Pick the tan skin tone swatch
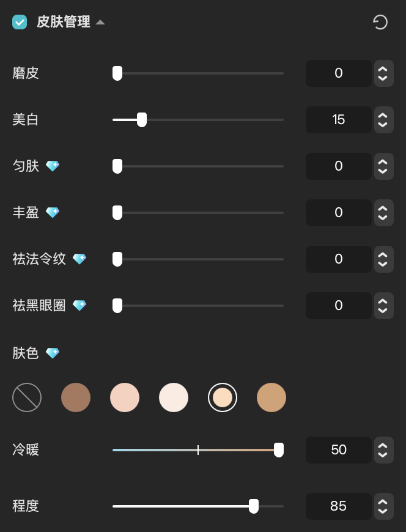Image resolution: width=406 pixels, height=532 pixels. (x=271, y=397)
